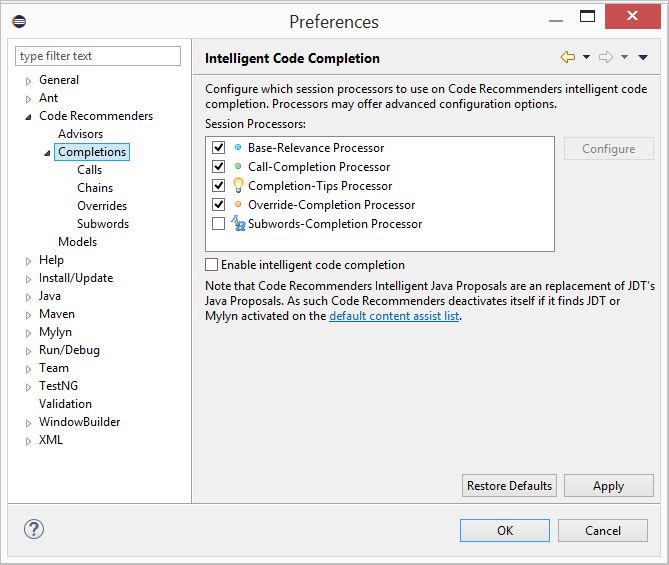Open the Models preference page
Viewport: 669px width, 565px height.
pos(78,242)
